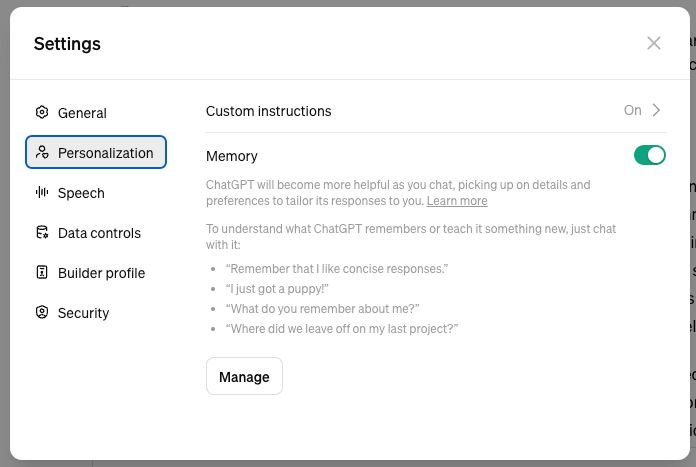Turn off the Memory toggle
The image size is (696, 467).
click(649, 155)
